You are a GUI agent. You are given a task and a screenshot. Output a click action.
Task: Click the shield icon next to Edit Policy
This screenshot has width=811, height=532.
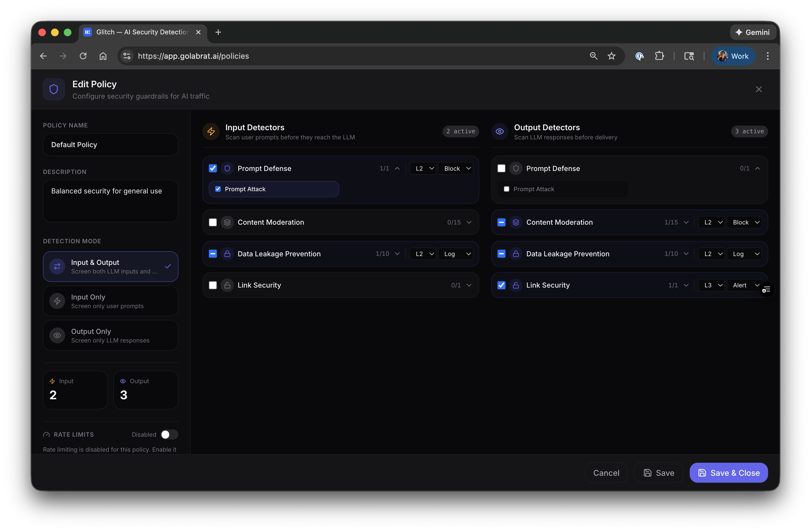[x=53, y=89]
